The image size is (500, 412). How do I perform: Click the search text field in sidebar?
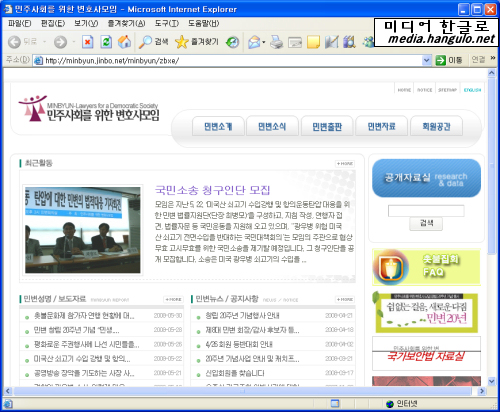[426, 211]
